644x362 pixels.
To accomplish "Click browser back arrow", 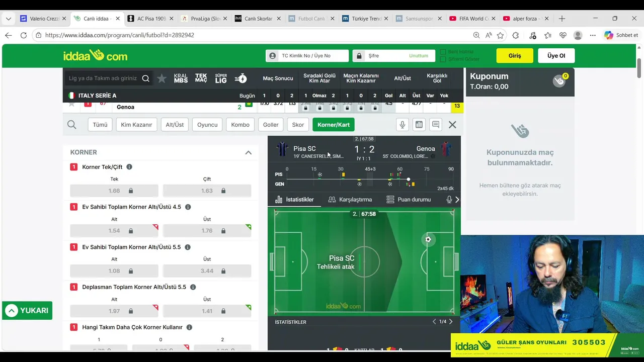I will click(x=9, y=35).
